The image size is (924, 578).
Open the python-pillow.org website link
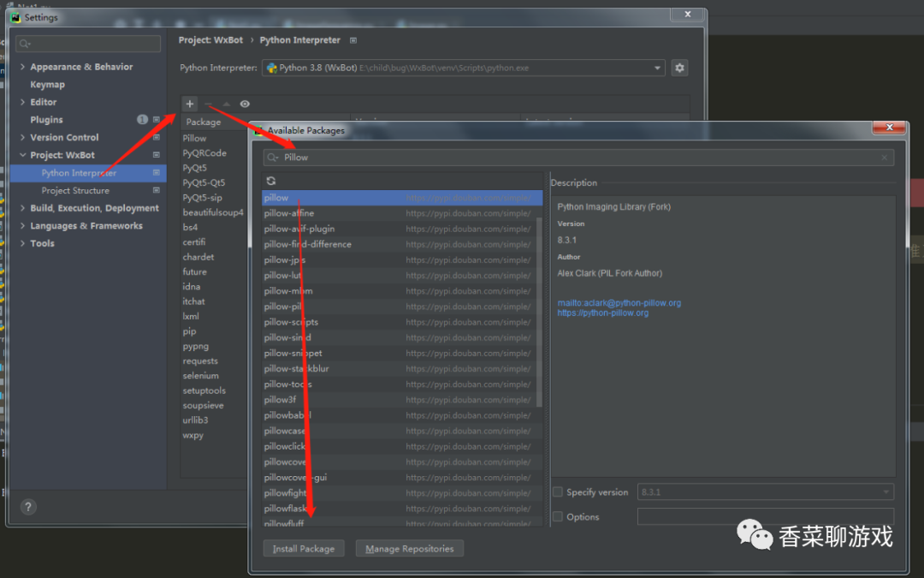(x=603, y=313)
